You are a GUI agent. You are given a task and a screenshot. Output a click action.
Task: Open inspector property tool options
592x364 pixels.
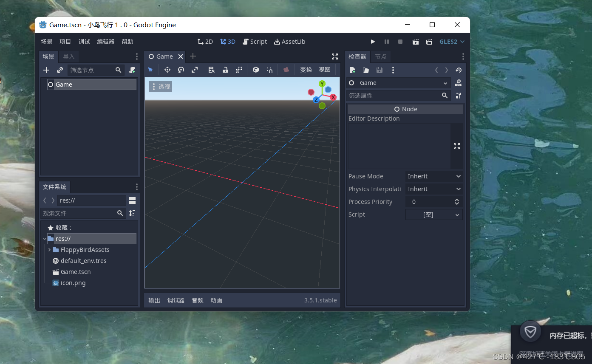coord(458,96)
